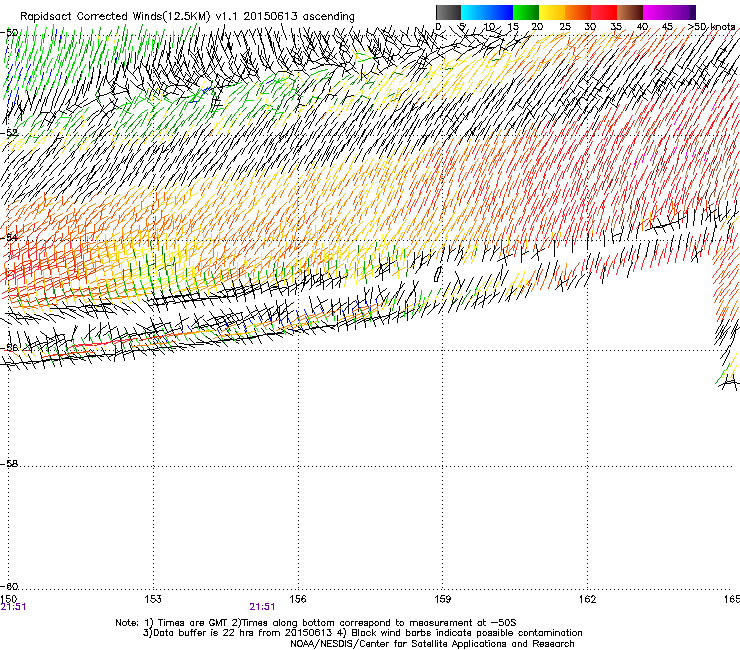This screenshot has width=740, height=650.
Task: Click the '20150613 ascending' date in title
Action: (299, 16)
